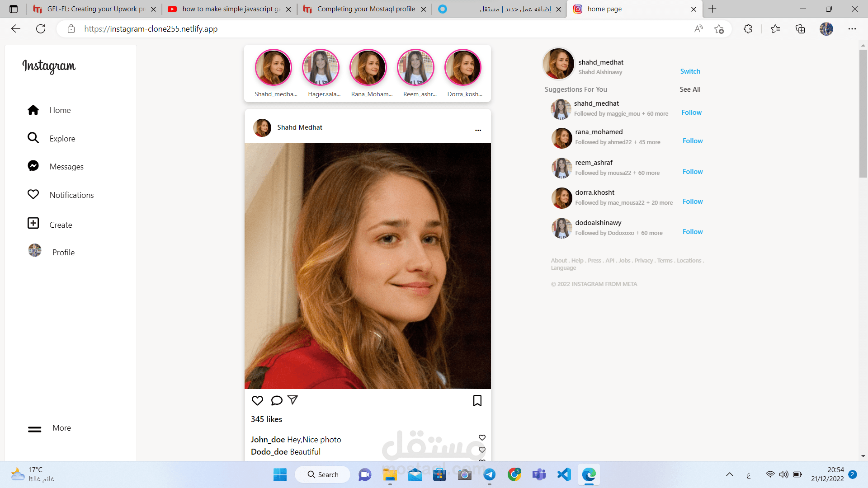Open tab actions menu button
This screenshot has width=868, height=488.
[x=14, y=9]
